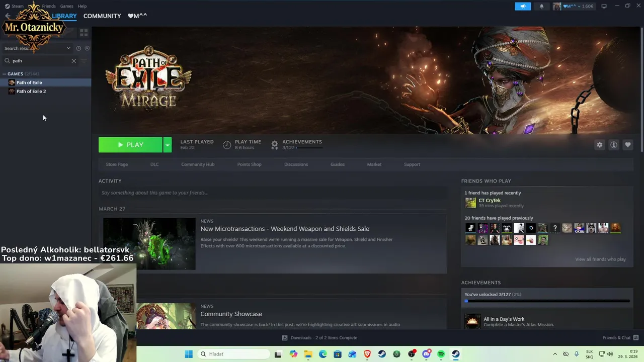
Task: Open All in a Day's Work achievement
Action: [504, 319]
